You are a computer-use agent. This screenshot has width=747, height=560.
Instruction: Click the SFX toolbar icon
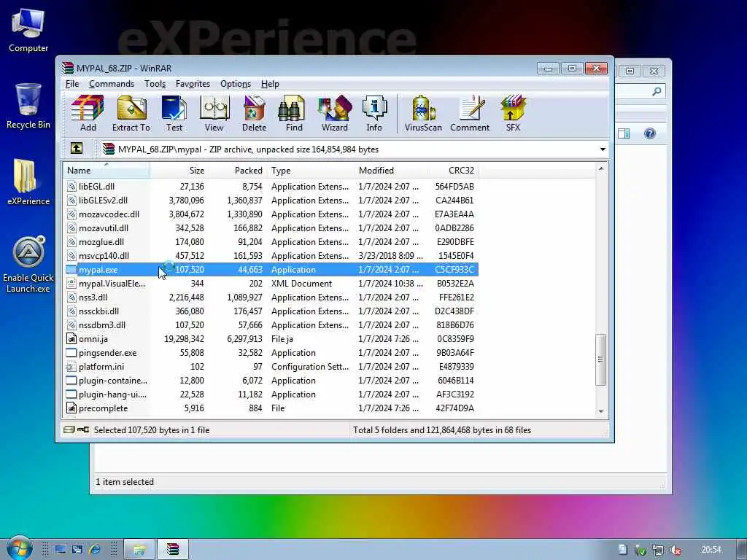point(513,114)
